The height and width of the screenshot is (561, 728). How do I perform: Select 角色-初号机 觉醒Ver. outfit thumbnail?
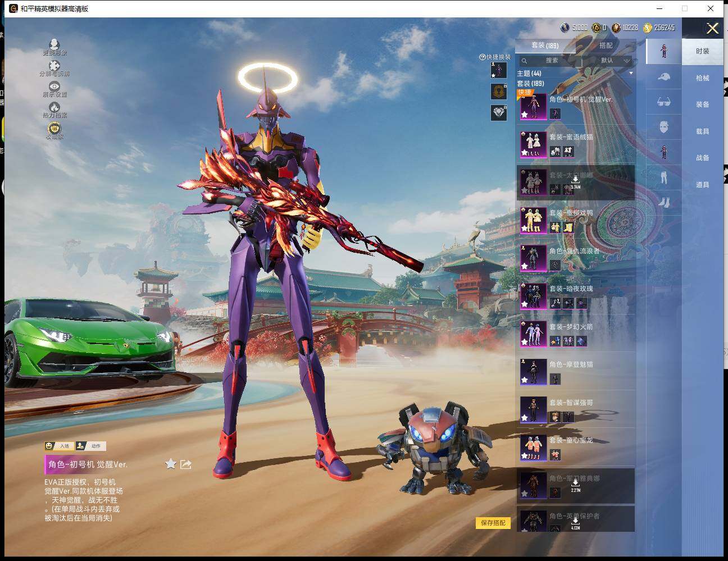point(533,107)
